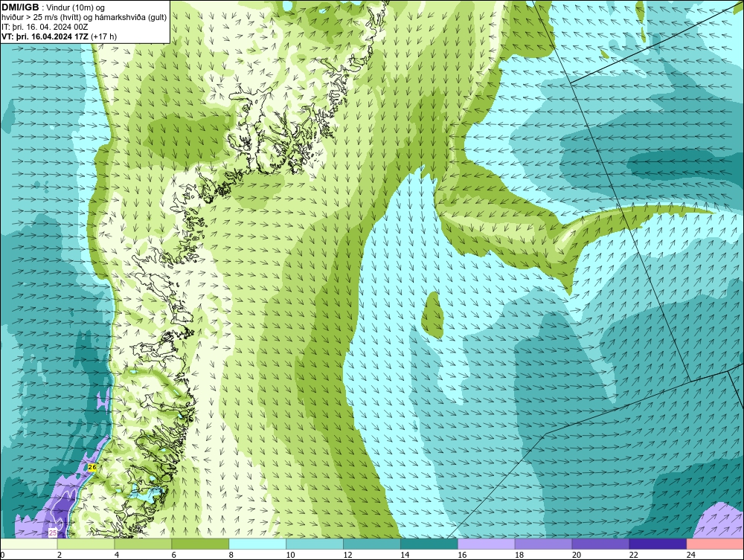Click the legend scale number '4'
Screen dimensions: 744x560
[x=117, y=555]
